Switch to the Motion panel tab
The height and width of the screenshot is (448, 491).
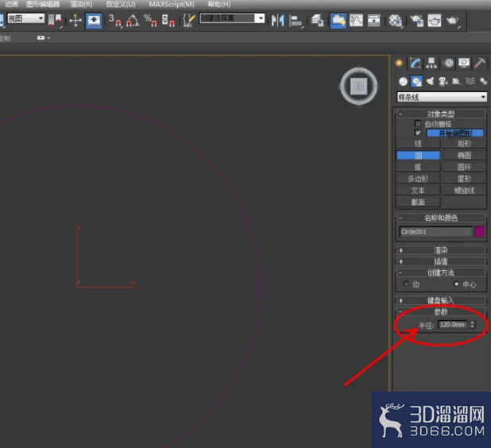pyautogui.click(x=448, y=64)
